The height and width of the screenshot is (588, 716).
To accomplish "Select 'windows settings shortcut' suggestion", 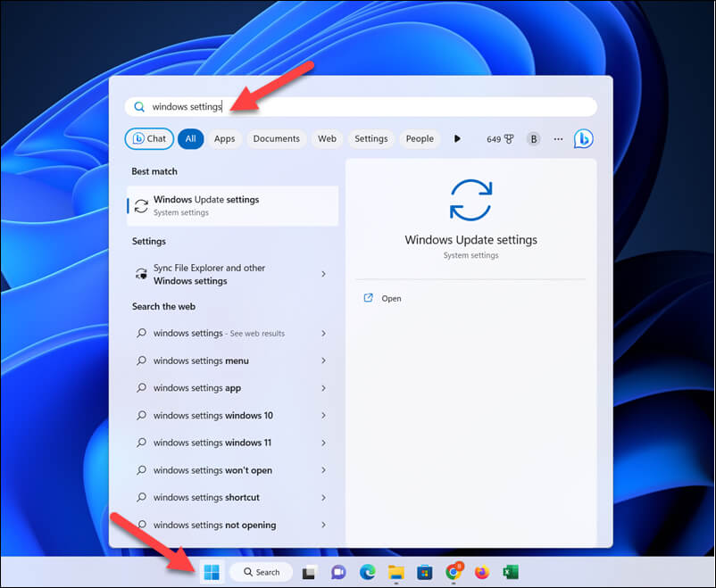I will pyautogui.click(x=232, y=498).
